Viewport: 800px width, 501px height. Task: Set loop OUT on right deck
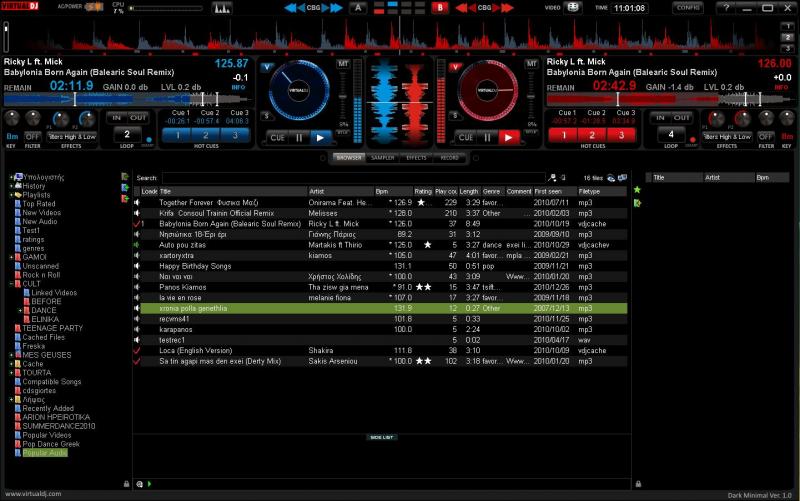point(682,117)
